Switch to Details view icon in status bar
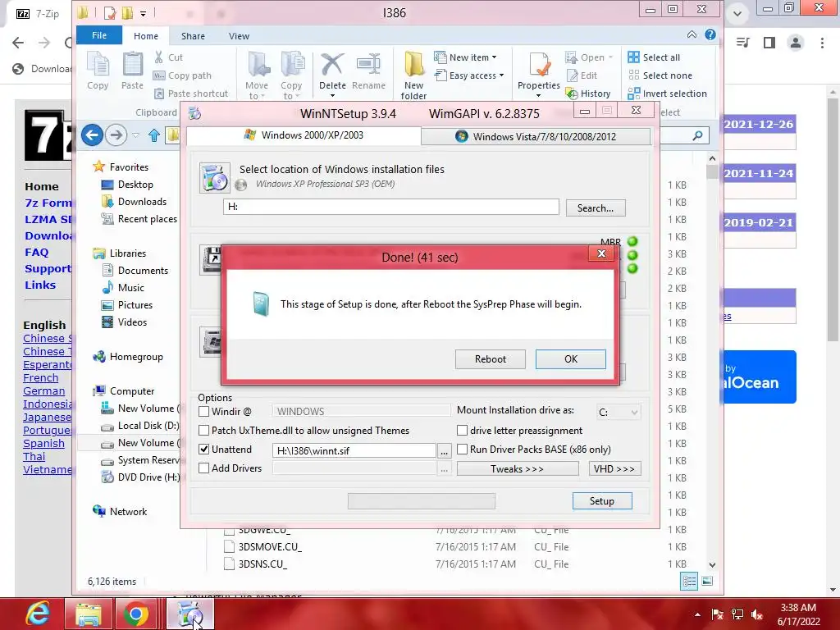Screen dimensions: 840x630 689,582
